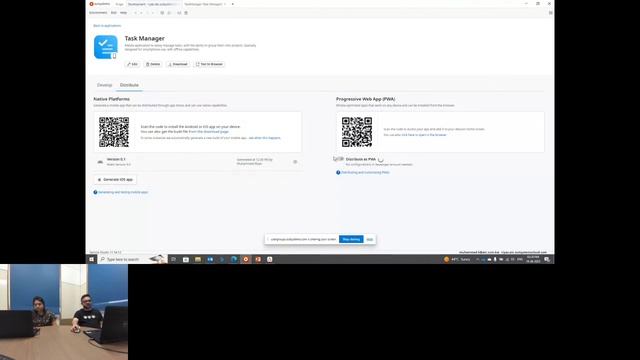Image resolution: width=640 pixels, height=360 pixels.
Task: Click the Back to applications link
Action: (x=107, y=26)
